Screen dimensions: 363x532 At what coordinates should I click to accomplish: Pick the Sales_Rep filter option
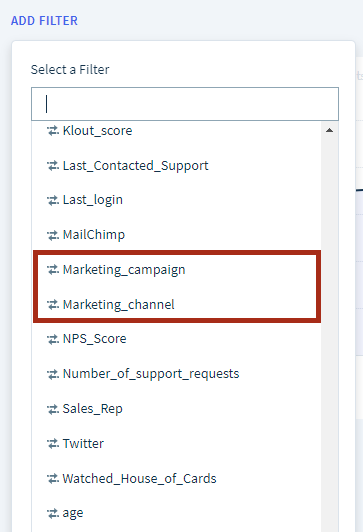coord(176,408)
